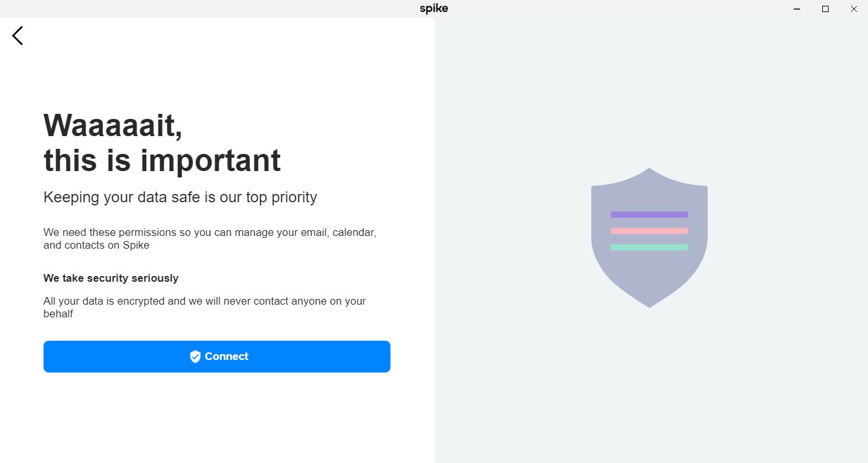
Task: Select the green bar on the shield
Action: pyautogui.click(x=649, y=247)
